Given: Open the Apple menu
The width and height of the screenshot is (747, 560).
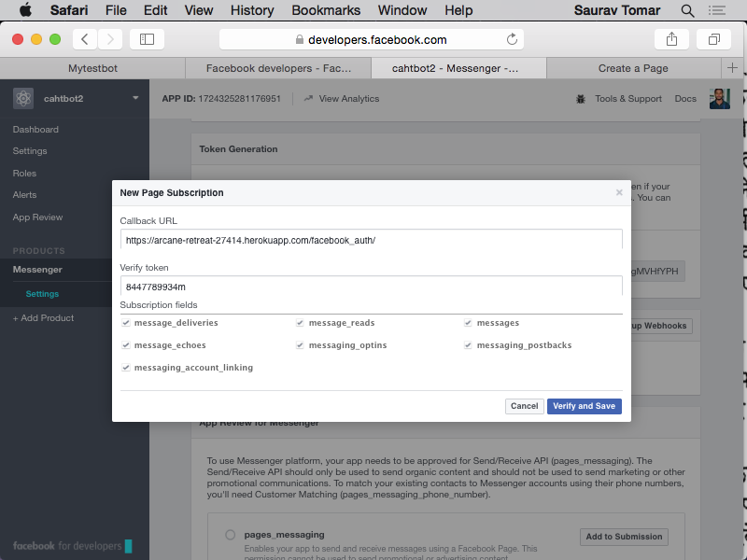Looking at the screenshot, I should [x=26, y=9].
